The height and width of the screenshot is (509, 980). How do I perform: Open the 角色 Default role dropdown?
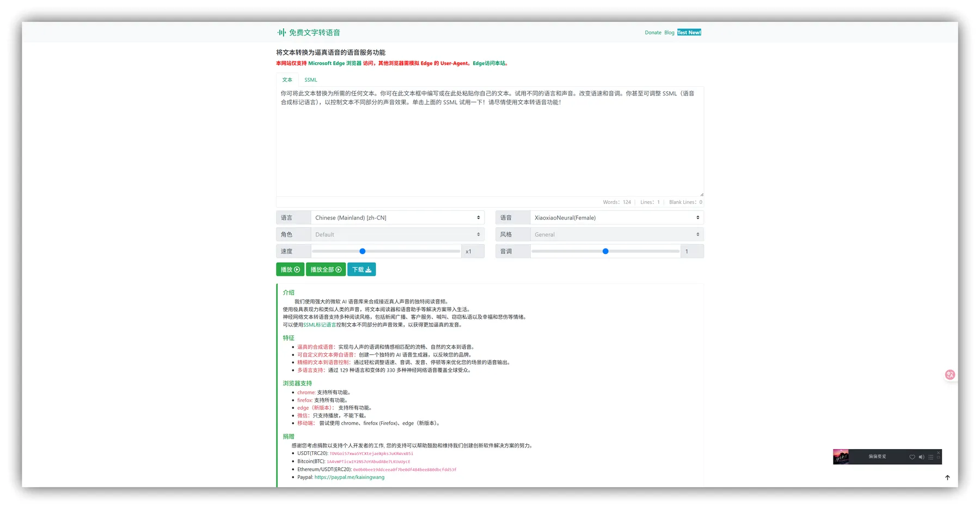tap(397, 235)
